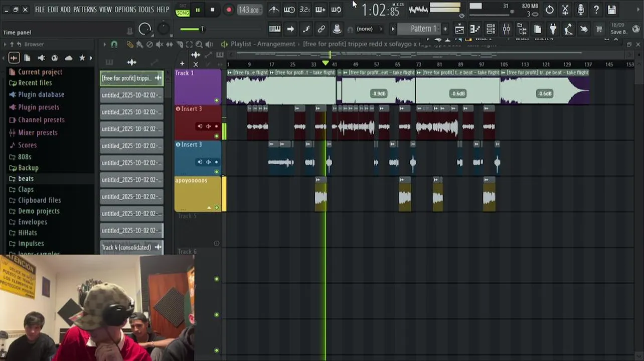Select Track 4 (consolidated) clip in picker

[131, 247]
